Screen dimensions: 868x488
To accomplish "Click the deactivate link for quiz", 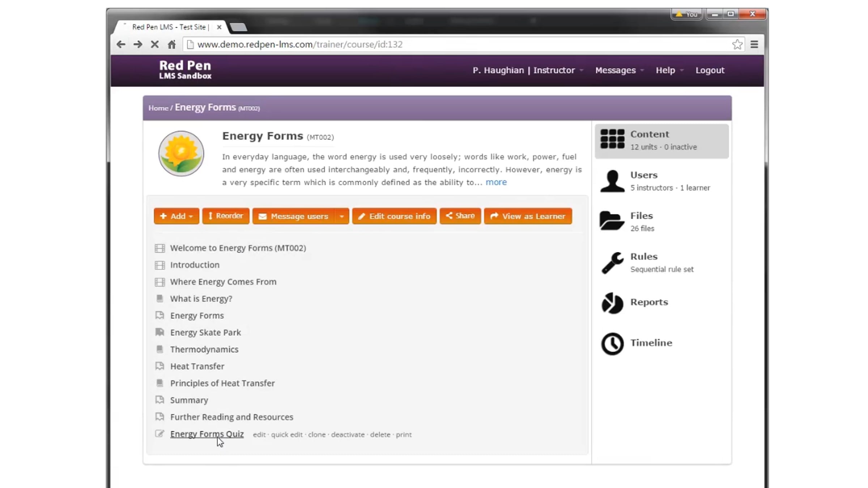I will point(348,435).
